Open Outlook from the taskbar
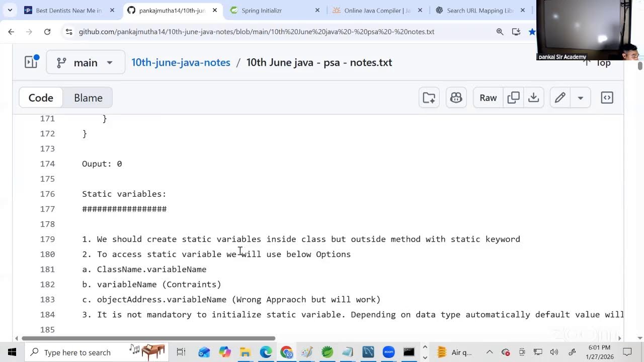The image size is (644, 362). [204, 352]
